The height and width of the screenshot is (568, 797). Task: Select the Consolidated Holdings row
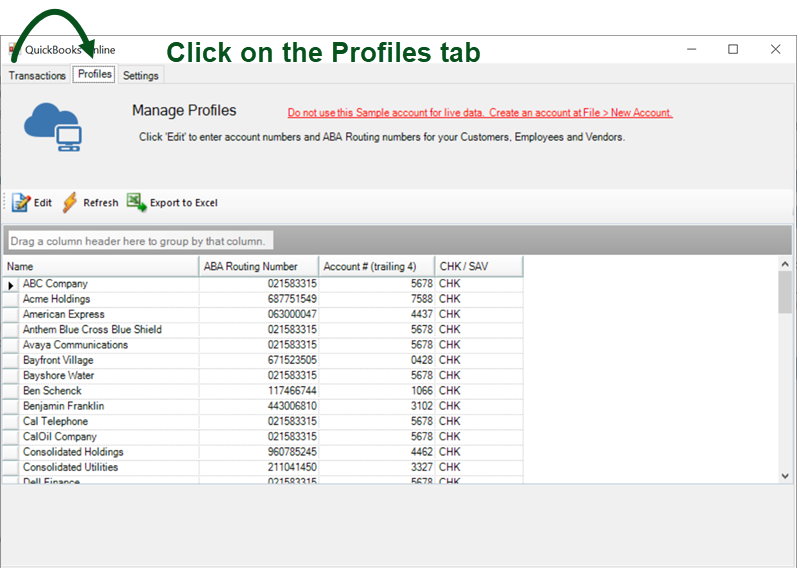263,452
